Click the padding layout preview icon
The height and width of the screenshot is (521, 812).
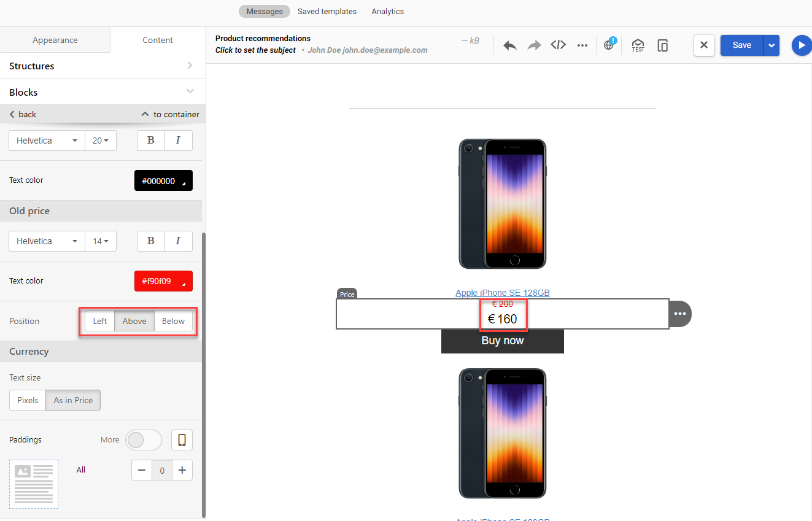34,484
